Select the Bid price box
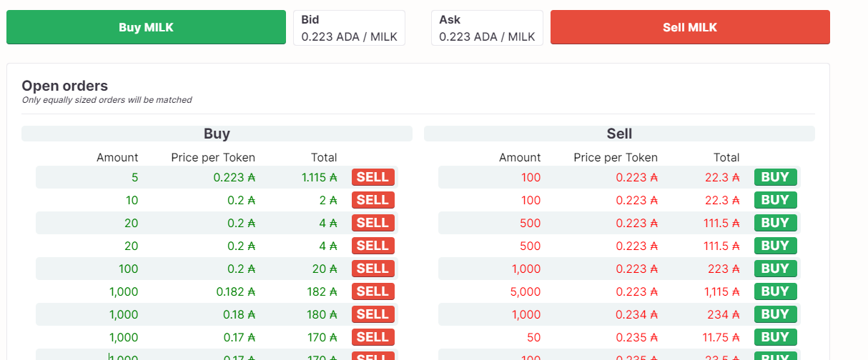This screenshot has height=360, width=868. tap(349, 28)
